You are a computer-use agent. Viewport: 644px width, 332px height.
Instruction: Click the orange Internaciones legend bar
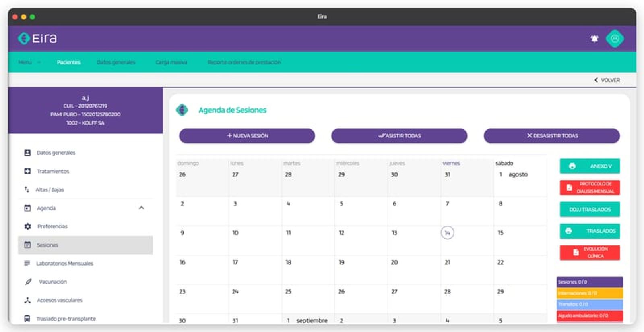point(590,293)
